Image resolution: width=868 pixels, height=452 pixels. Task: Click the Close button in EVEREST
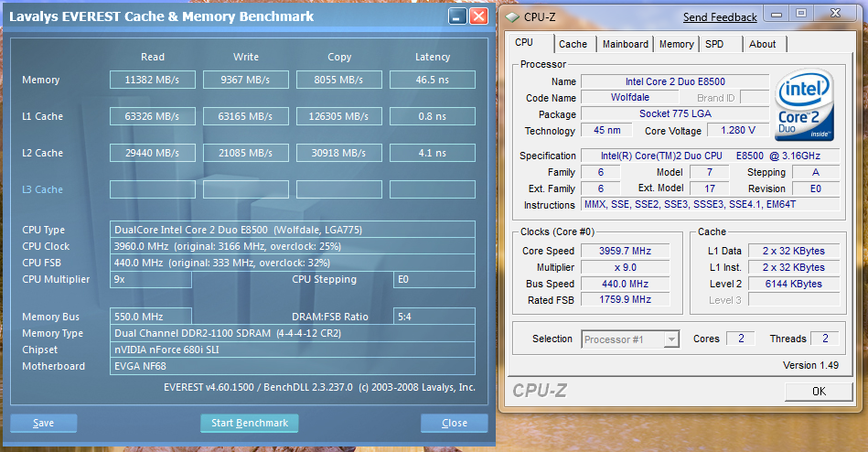pos(455,424)
